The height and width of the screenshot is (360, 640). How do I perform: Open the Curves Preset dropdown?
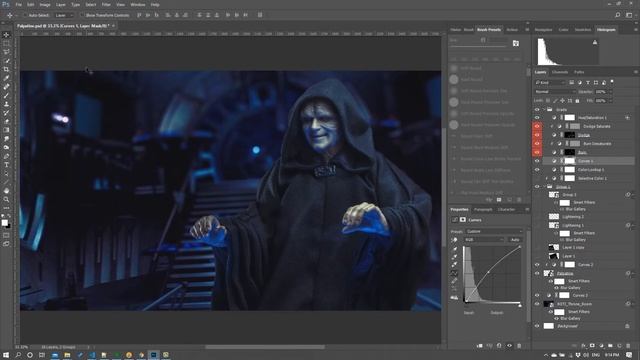494,231
